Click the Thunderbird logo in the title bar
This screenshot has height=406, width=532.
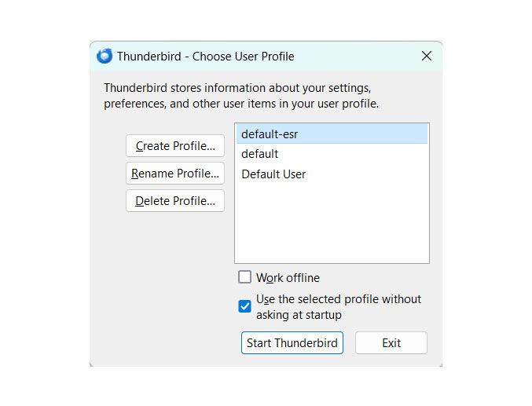105,57
